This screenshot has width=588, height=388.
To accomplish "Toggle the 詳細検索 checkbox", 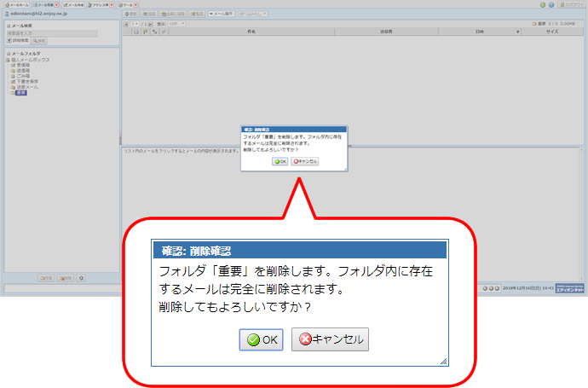I will click(x=9, y=41).
